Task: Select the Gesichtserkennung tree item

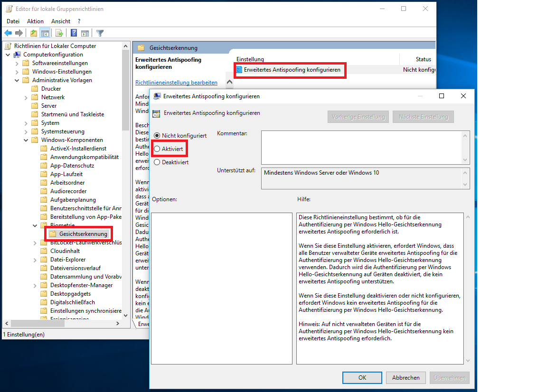Action: click(x=83, y=234)
